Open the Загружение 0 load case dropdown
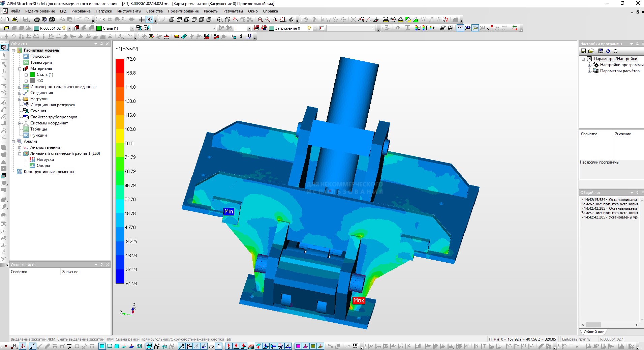 (315, 28)
